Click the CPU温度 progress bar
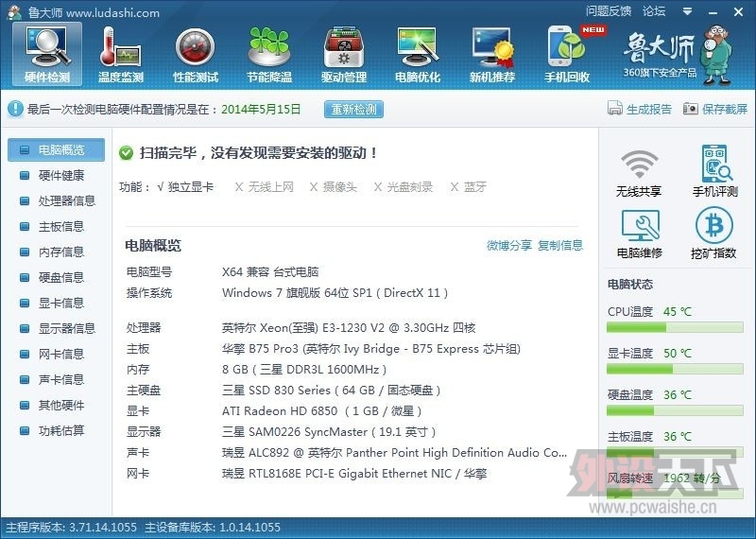 (675, 327)
